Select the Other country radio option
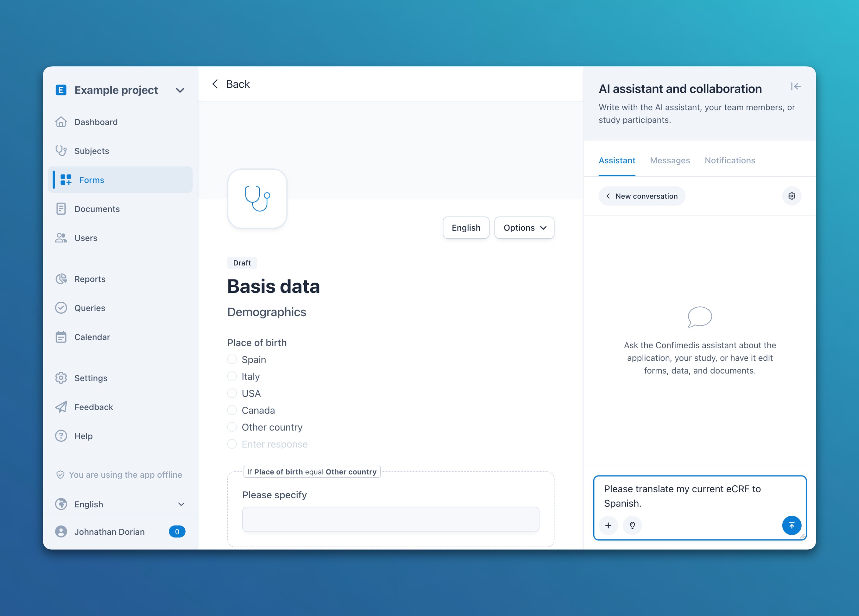The width and height of the screenshot is (859, 616). pyautogui.click(x=232, y=427)
